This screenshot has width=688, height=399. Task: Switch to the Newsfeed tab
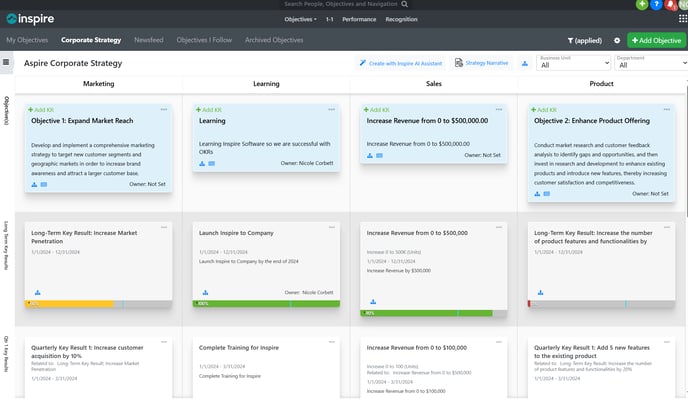tap(149, 40)
